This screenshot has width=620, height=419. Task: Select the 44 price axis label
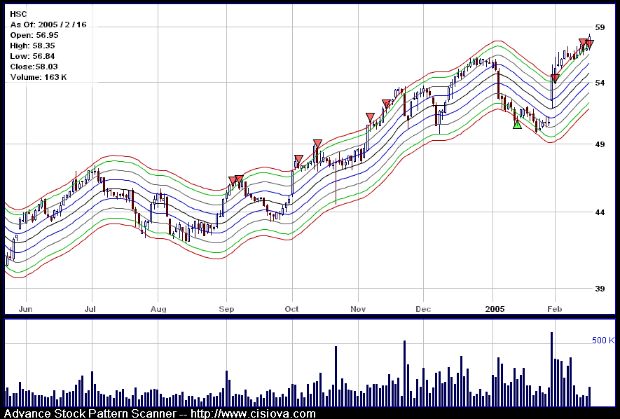coord(600,212)
